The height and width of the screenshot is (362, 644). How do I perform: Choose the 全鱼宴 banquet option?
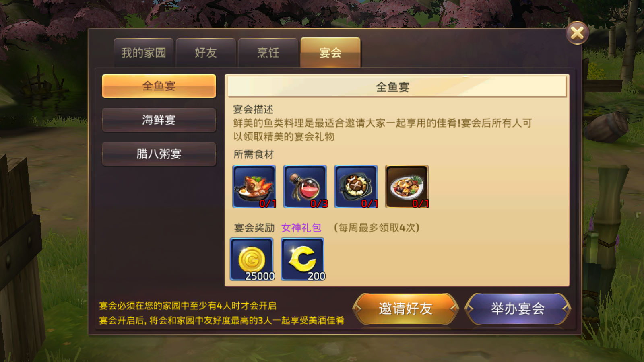coord(159,86)
